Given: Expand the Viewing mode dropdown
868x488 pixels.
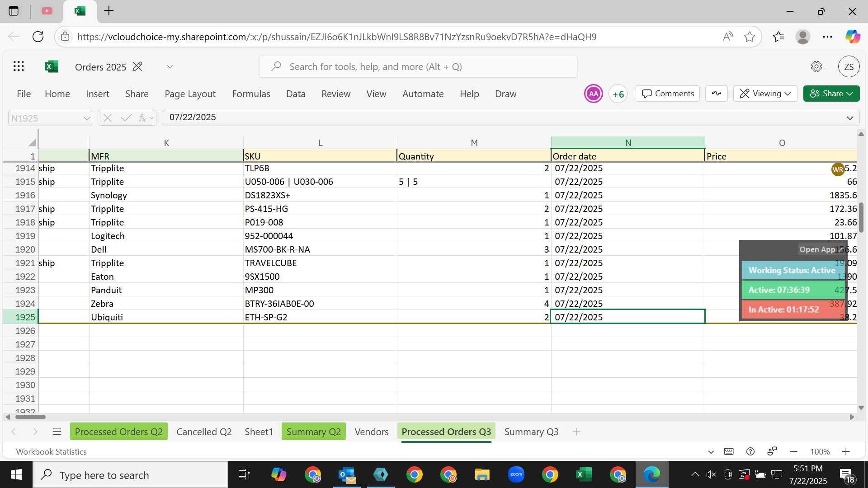Looking at the screenshot, I should point(765,94).
